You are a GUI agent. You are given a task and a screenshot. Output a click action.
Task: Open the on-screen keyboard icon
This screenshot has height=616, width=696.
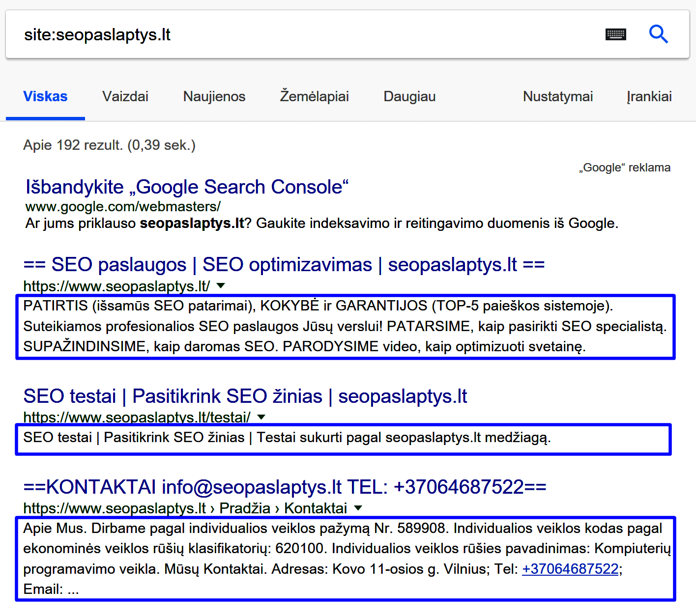[615, 34]
